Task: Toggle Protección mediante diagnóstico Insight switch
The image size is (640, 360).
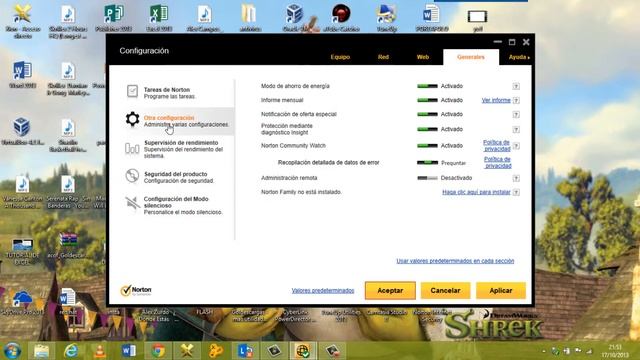Action: (x=427, y=129)
